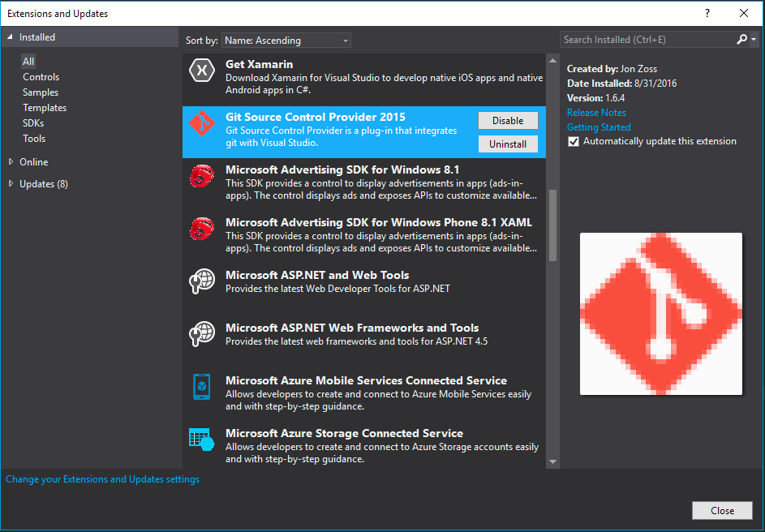Image resolution: width=765 pixels, height=532 pixels.
Task: Select the Templates filter
Action: pos(45,108)
